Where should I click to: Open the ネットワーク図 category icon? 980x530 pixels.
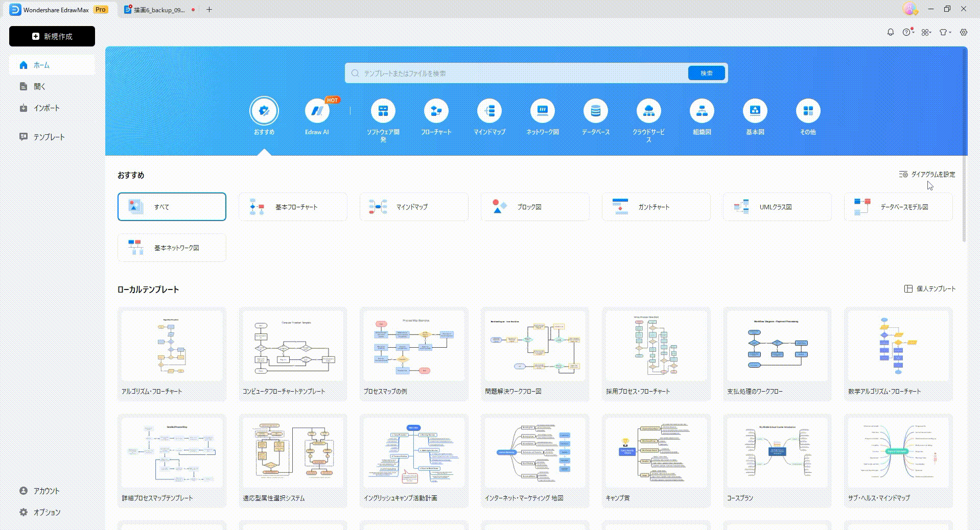[x=542, y=111]
